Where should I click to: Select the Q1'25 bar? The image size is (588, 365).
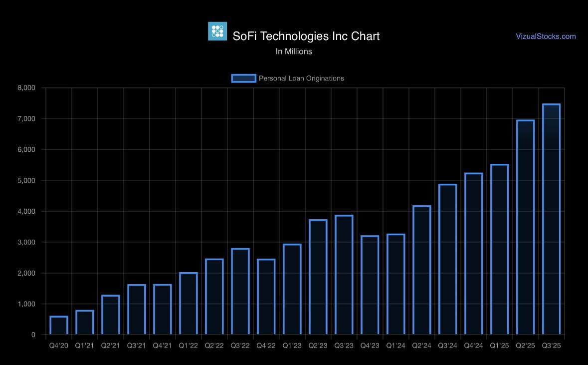(500, 249)
